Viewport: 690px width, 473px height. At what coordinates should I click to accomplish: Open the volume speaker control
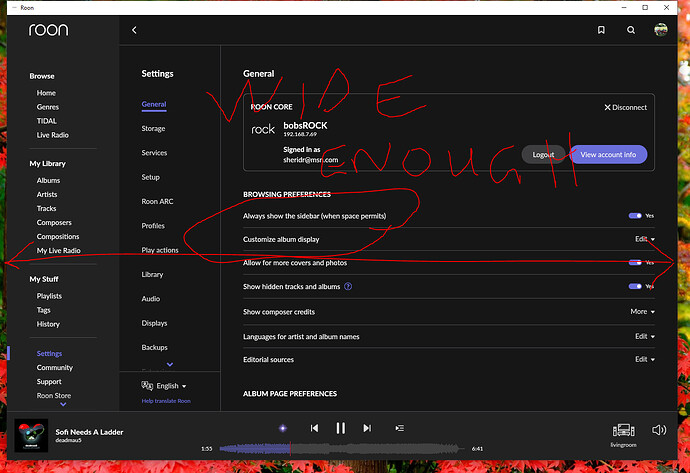658,430
